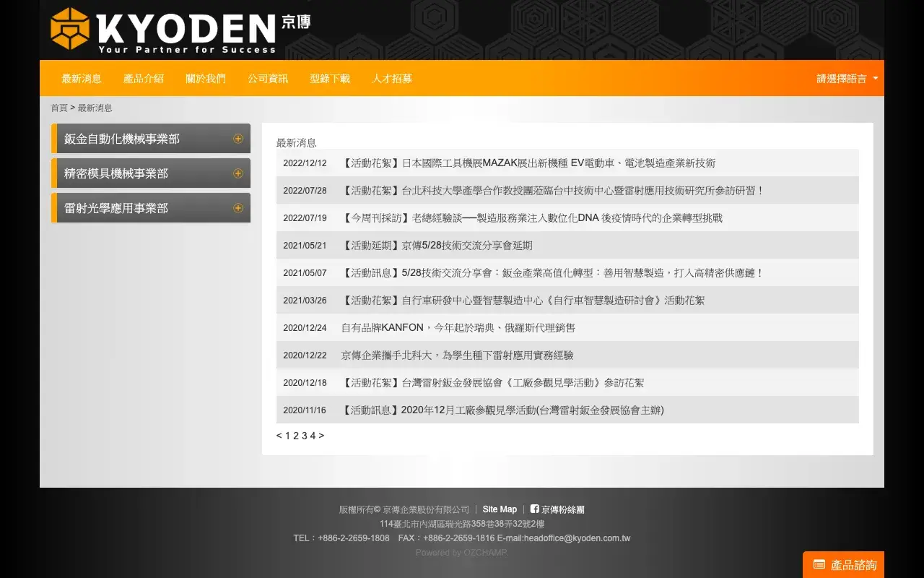Select 關於我們 in the navigation bar
The image size is (924, 578).
coord(206,79)
